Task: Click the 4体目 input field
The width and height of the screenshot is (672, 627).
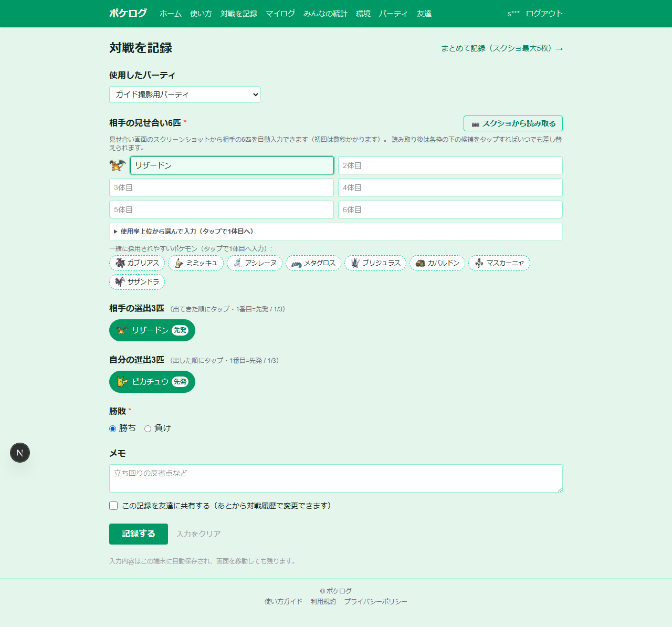Action: pyautogui.click(x=450, y=187)
